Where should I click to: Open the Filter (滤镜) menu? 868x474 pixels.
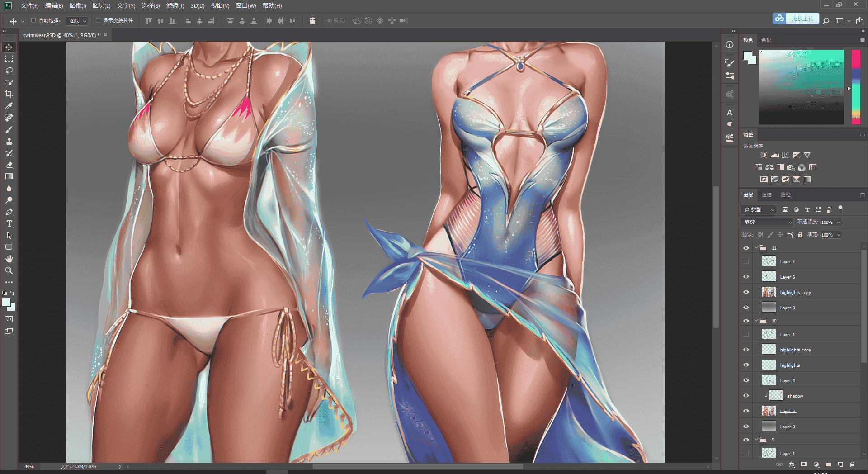175,5
